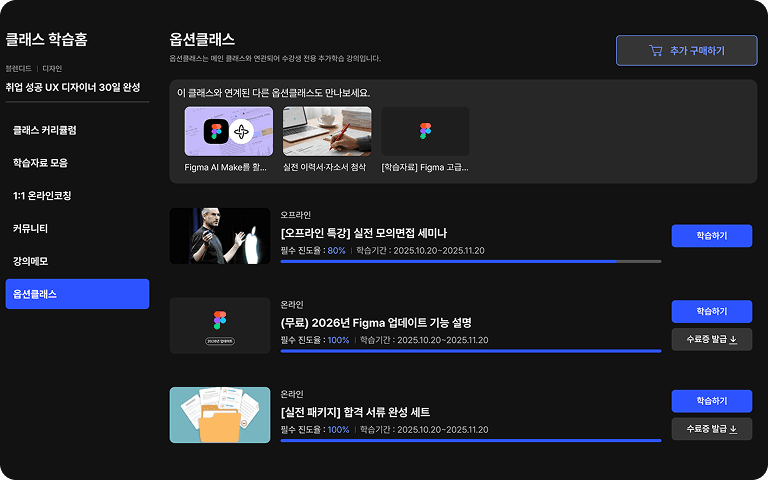Image resolution: width=768 pixels, height=480 pixels.
Task: Click the 오프라인 label above 모의면접 세미나
Action: point(295,215)
